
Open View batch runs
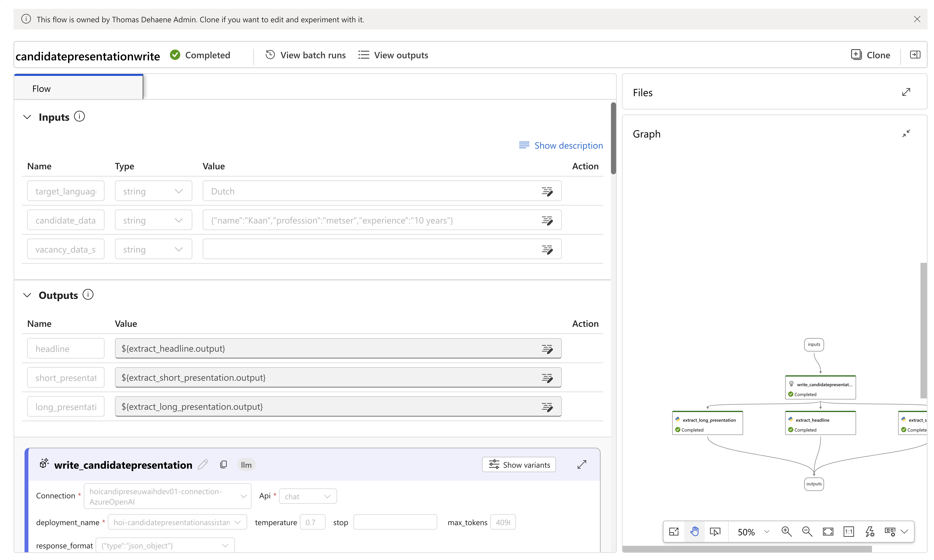pyautogui.click(x=305, y=55)
